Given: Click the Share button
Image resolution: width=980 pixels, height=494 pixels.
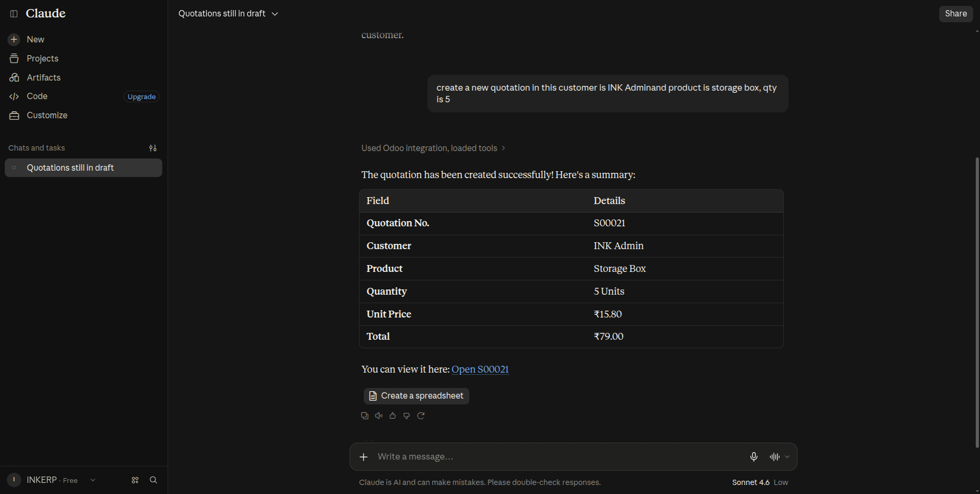Looking at the screenshot, I should 956,14.
